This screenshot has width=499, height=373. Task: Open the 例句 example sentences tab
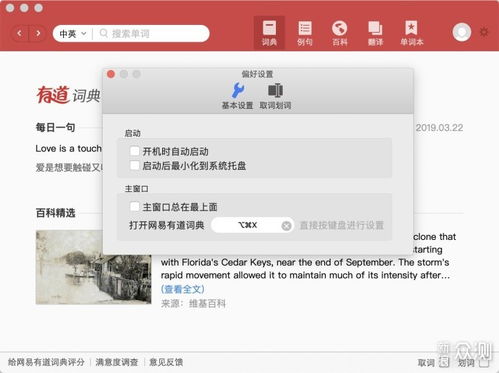click(305, 33)
